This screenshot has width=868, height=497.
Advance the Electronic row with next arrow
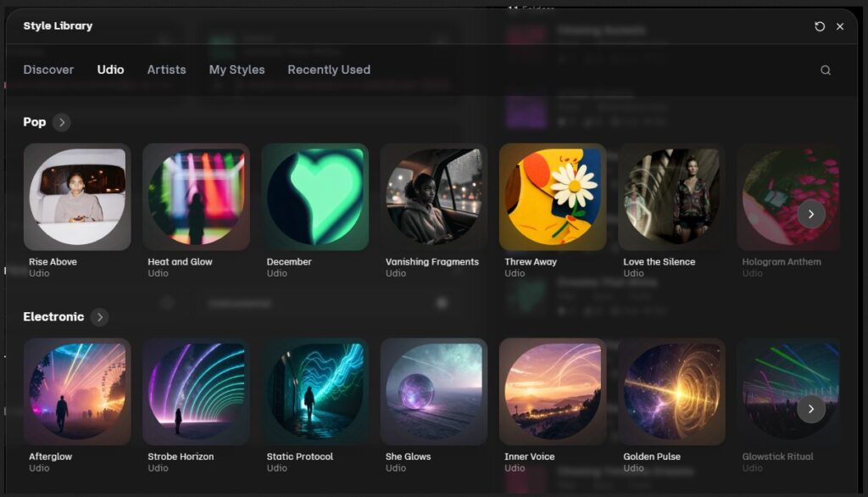click(811, 409)
